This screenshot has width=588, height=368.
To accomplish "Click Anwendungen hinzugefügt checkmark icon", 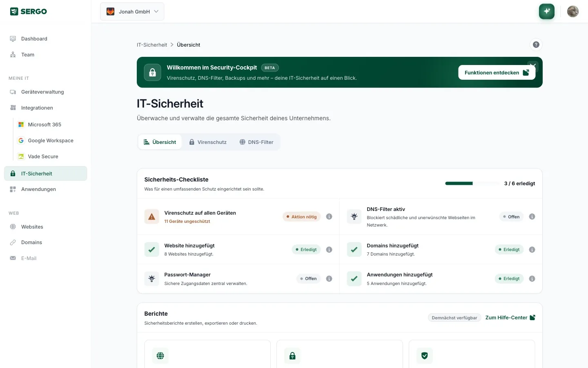I will (354, 279).
